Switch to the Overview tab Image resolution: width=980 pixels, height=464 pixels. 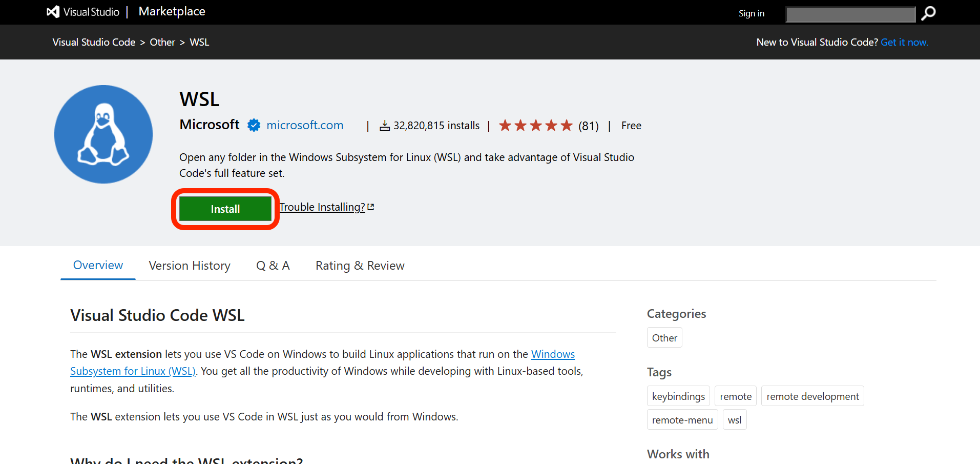(x=97, y=265)
